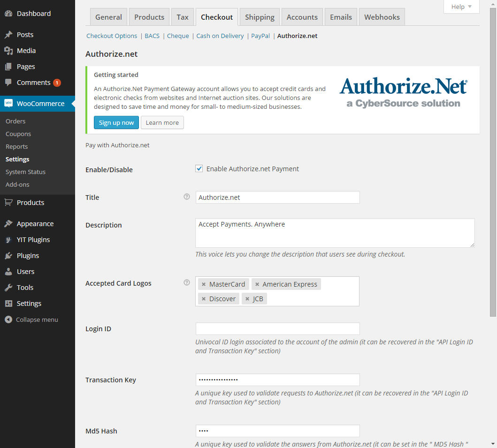Open the PayPal checkout section link
This screenshot has height=448, width=497.
[260, 36]
